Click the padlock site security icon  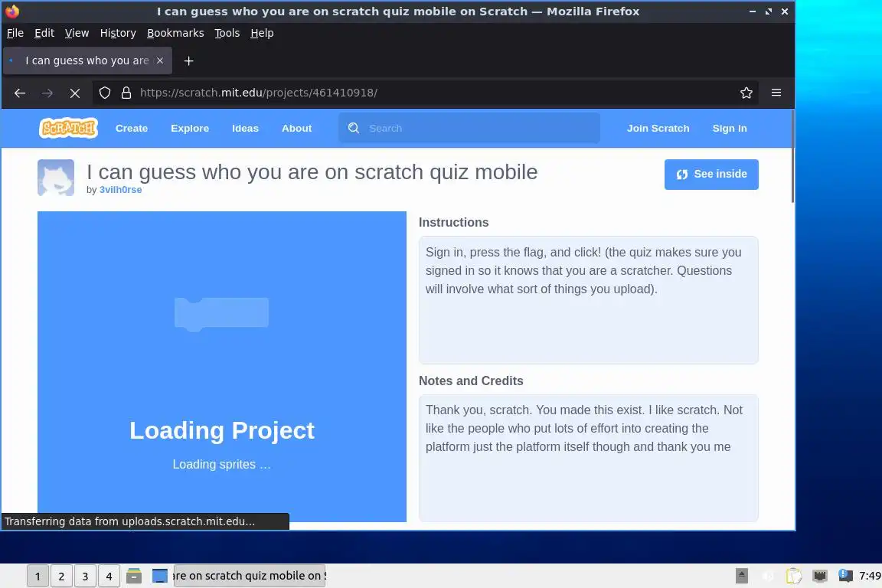126,93
